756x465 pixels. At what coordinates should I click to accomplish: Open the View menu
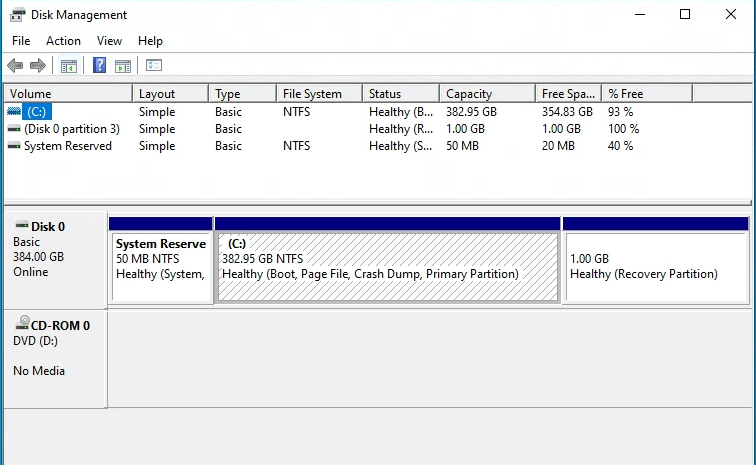coord(109,41)
